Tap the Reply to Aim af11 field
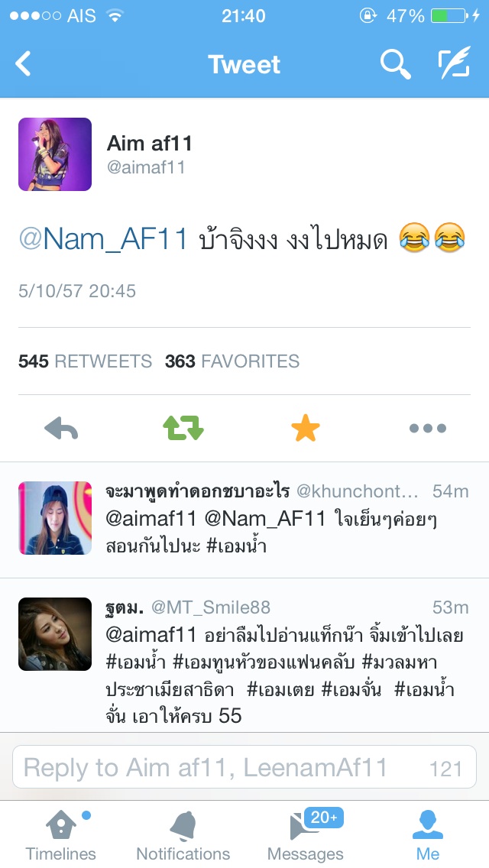The width and height of the screenshot is (489, 868). pyautogui.click(x=244, y=767)
